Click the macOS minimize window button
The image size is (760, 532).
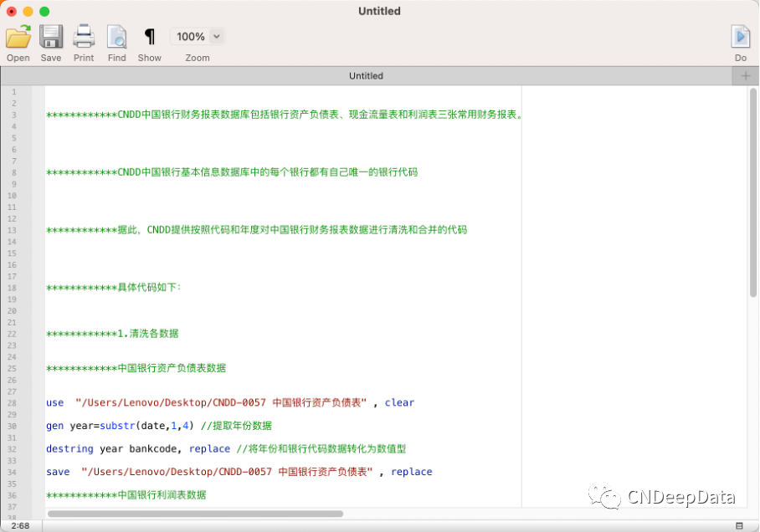(x=28, y=11)
